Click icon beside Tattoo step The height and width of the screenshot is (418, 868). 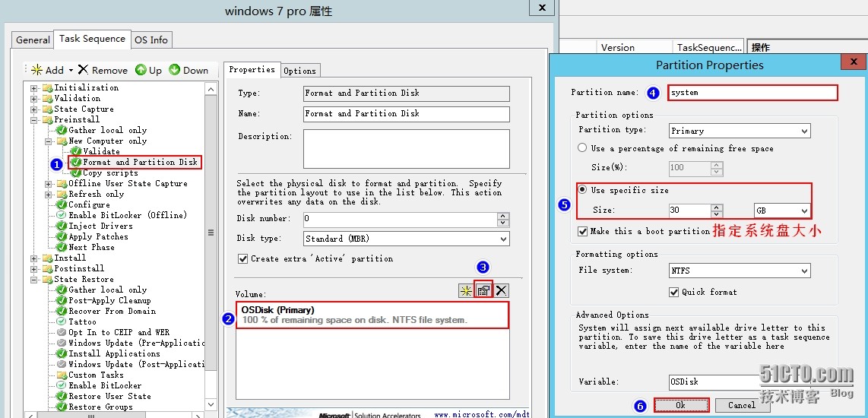[x=62, y=321]
